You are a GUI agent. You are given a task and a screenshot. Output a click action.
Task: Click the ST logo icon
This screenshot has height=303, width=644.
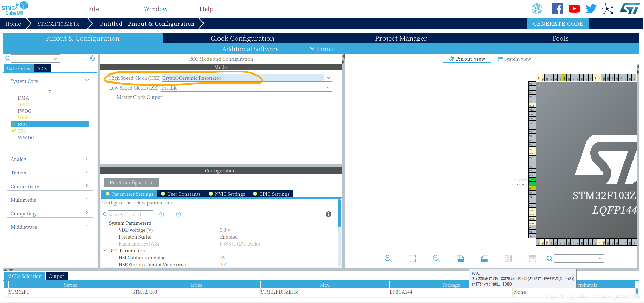629,9
